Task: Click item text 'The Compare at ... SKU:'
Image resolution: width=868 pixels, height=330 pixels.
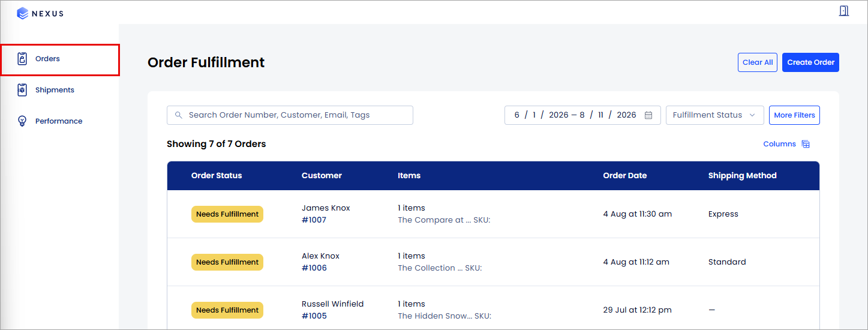Action: tap(444, 220)
